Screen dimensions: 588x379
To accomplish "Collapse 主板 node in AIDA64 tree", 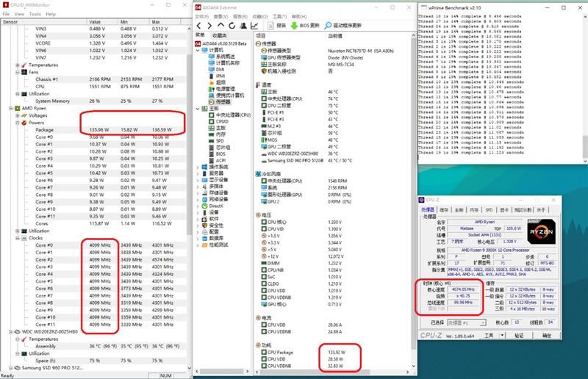I will [x=198, y=109].
